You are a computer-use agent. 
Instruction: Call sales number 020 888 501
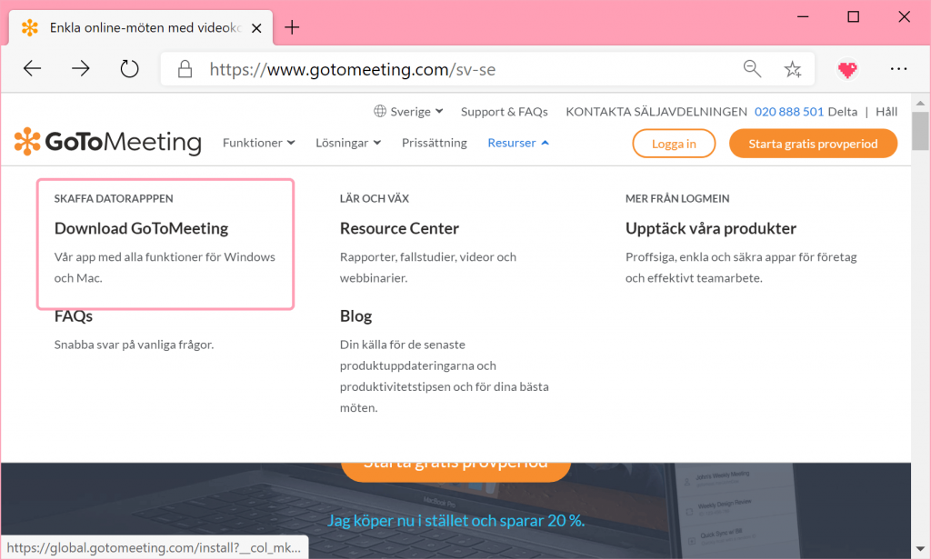[x=788, y=111]
